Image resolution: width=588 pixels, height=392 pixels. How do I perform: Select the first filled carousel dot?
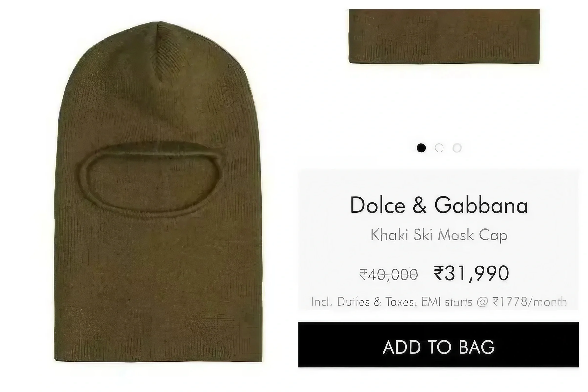point(421,148)
